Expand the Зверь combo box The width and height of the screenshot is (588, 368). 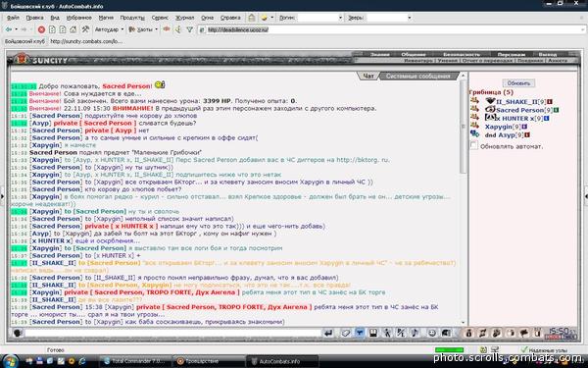click(x=409, y=18)
